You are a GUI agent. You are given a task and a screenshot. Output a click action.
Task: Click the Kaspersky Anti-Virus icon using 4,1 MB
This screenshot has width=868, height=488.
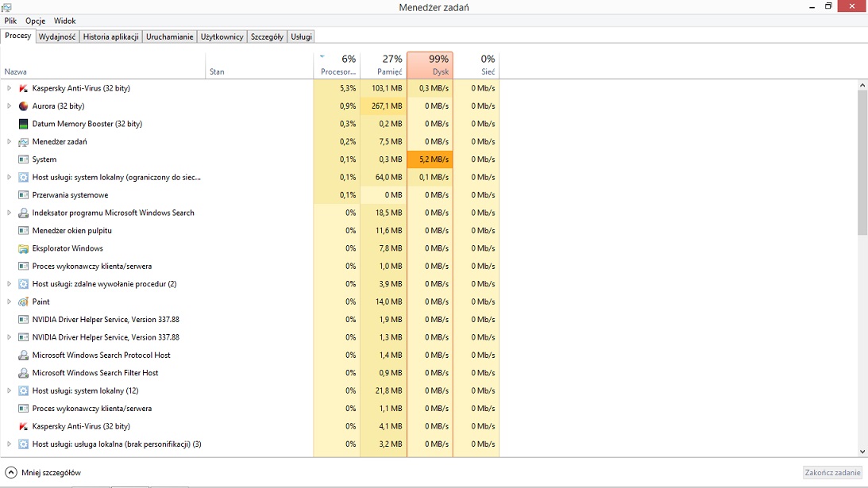click(23, 426)
